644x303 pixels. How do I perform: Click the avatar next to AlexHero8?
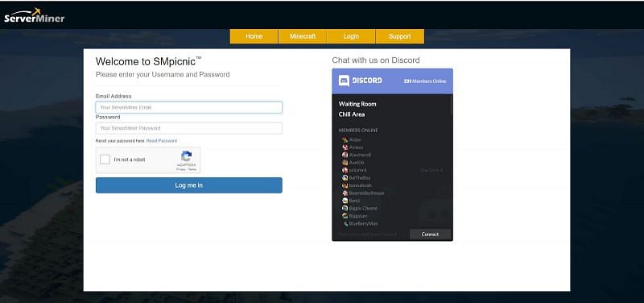[345, 155]
